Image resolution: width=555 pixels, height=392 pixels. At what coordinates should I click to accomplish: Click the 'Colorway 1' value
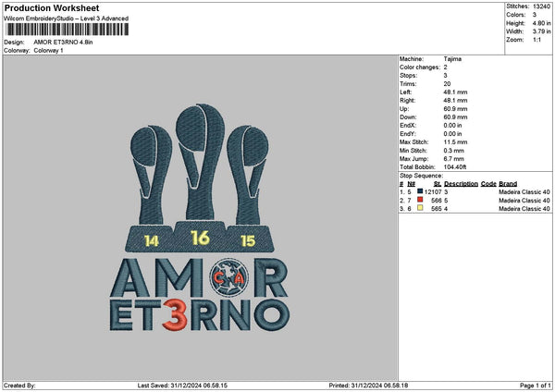48,51
